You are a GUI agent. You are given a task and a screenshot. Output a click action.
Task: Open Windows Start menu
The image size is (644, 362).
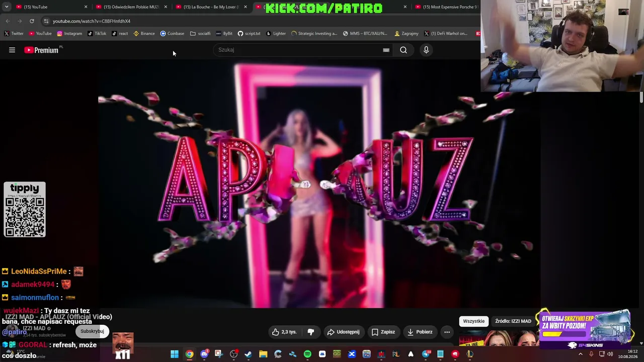[174, 354]
